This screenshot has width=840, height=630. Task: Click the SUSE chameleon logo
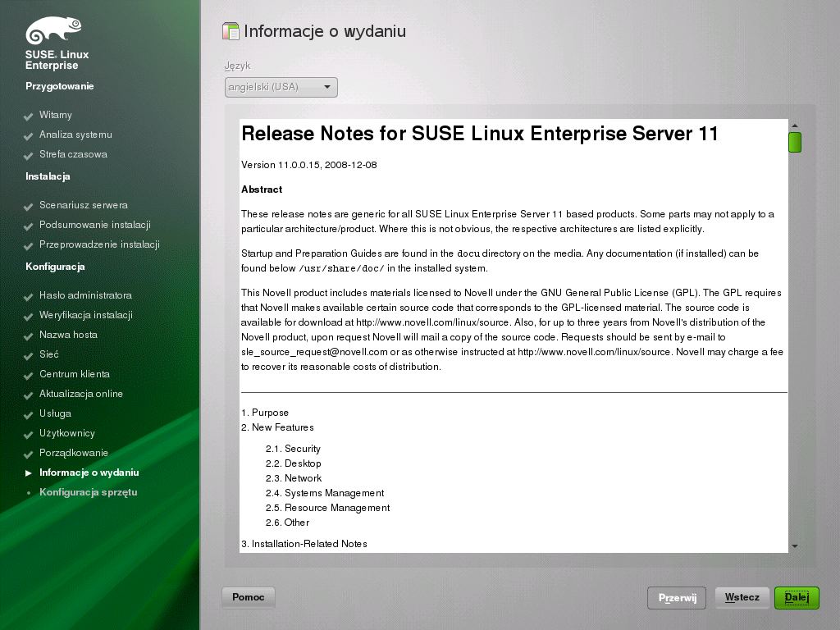click(53, 30)
